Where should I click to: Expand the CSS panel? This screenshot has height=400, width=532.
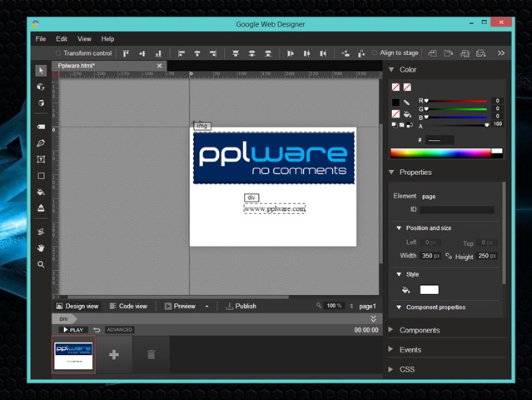click(390, 369)
